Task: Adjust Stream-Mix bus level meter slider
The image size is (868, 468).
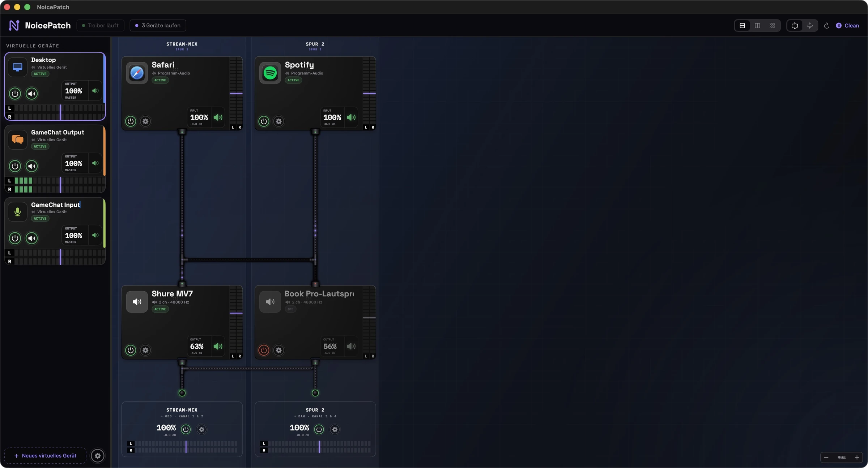Action: (186, 447)
